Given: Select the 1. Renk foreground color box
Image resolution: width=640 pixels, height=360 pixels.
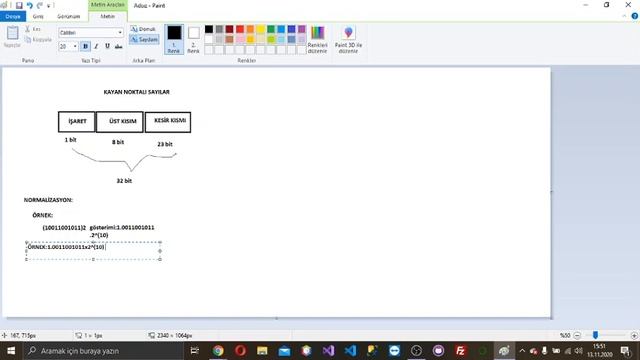Looking at the screenshot, I should click(x=174, y=39).
